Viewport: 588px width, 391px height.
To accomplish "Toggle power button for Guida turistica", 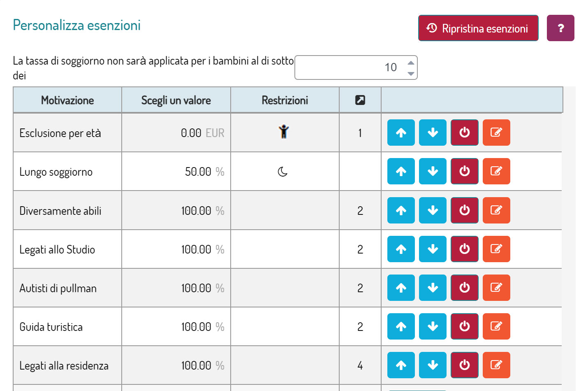I will [465, 326].
